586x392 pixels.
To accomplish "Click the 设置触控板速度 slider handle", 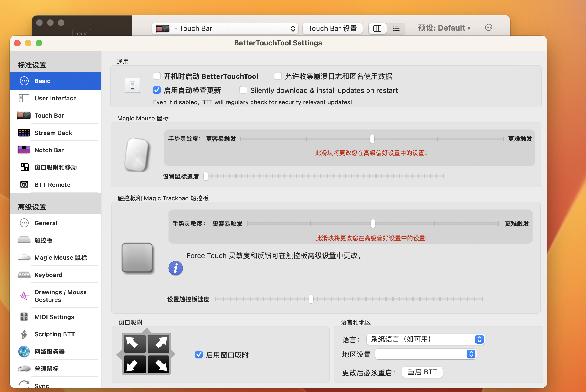I will click(x=311, y=299).
